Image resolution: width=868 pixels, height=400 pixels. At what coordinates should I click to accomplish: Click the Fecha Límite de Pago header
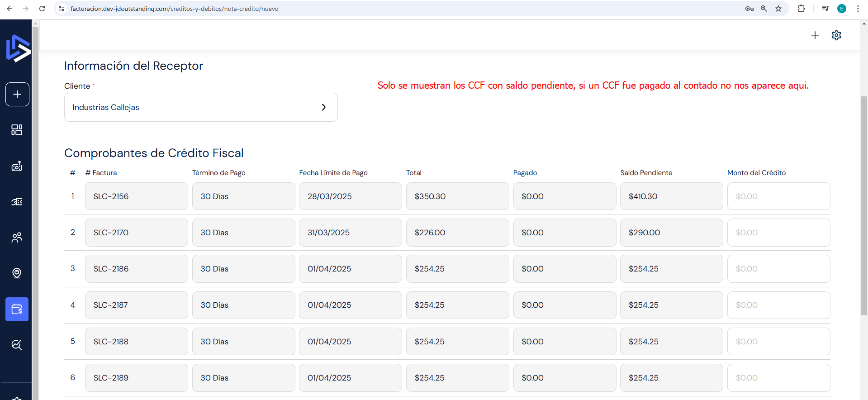point(333,173)
